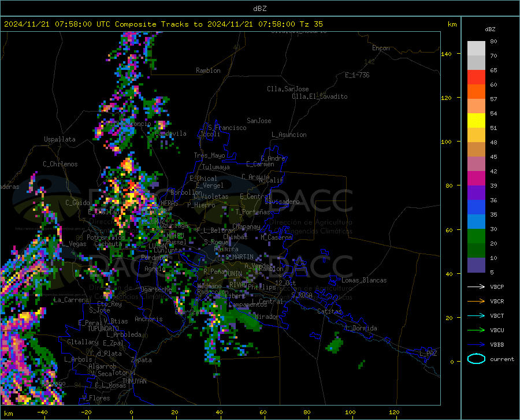Click the 'Potrerillos' map label
520x420 pixels.
click(106, 237)
